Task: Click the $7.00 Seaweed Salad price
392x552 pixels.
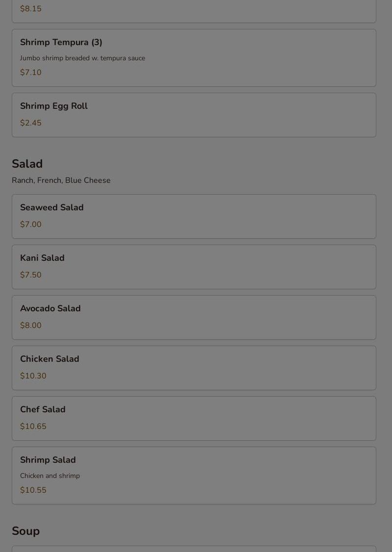Action: [31, 225]
